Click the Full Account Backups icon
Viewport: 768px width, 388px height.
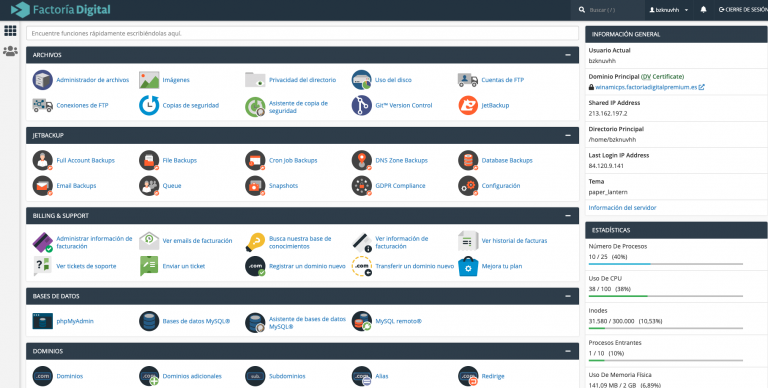(x=43, y=160)
